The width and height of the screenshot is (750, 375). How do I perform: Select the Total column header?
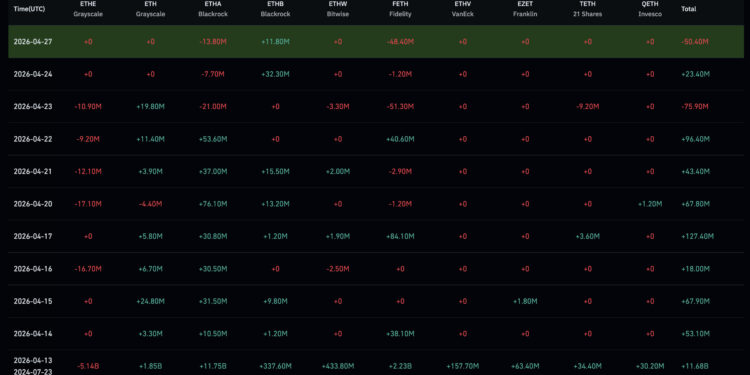pyautogui.click(x=688, y=9)
